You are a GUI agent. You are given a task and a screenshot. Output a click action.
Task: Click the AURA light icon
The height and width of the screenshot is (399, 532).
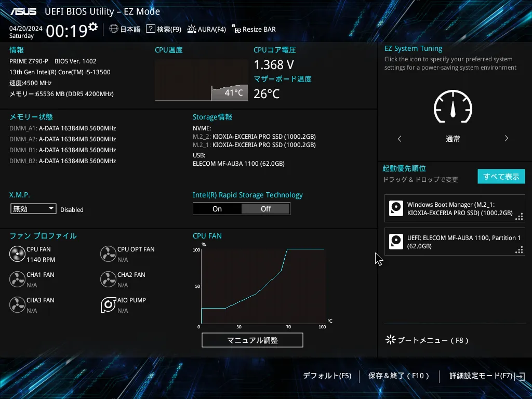pos(191,29)
